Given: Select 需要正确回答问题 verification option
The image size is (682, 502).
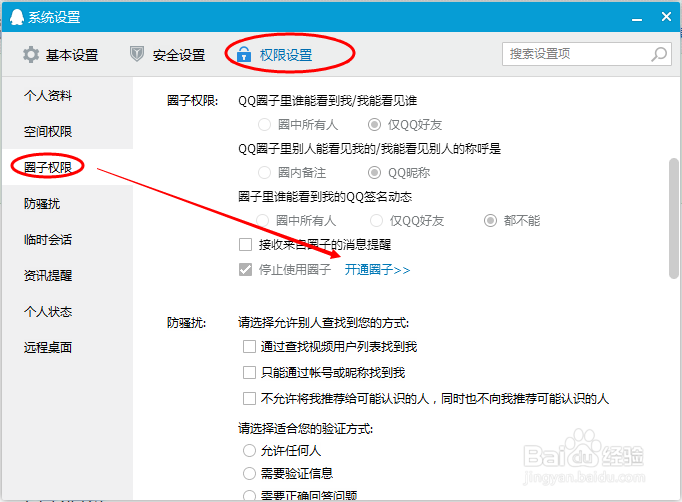Looking at the screenshot, I should (249, 495).
